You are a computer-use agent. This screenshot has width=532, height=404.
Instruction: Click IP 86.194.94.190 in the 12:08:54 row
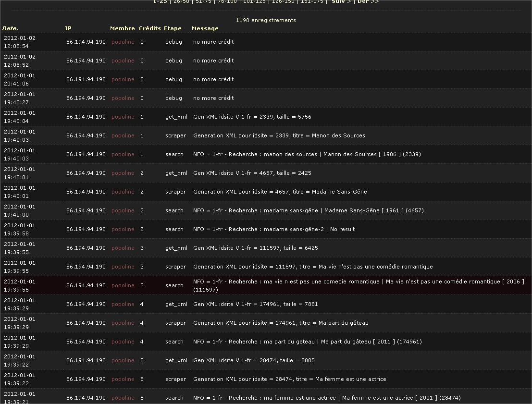[x=86, y=42]
